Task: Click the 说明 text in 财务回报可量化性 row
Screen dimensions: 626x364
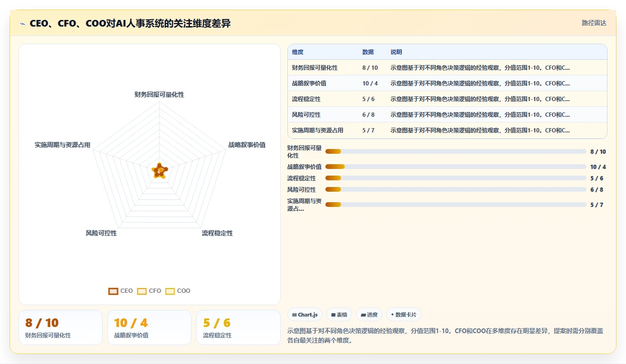Action: 480,68
